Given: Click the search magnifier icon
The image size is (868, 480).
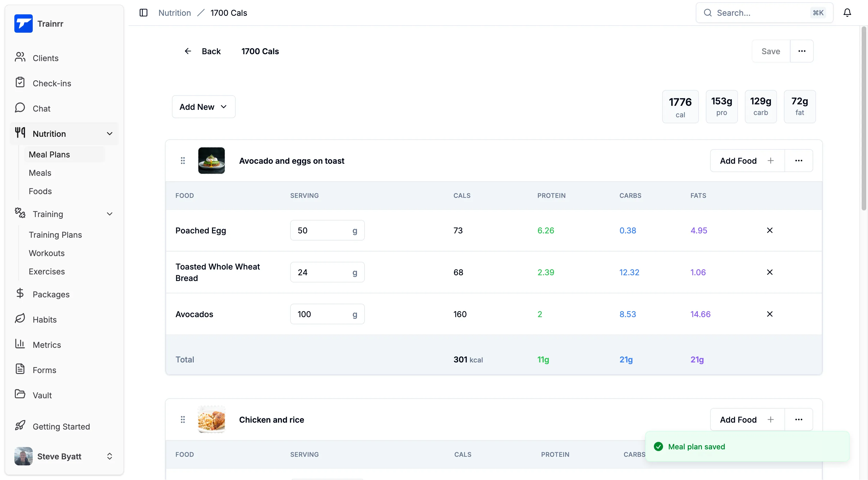Looking at the screenshot, I should (x=708, y=13).
